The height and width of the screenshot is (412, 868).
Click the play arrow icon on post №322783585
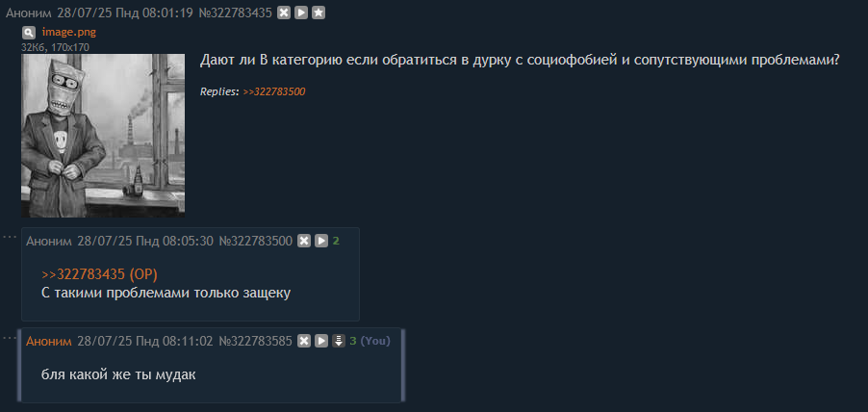coord(321,341)
